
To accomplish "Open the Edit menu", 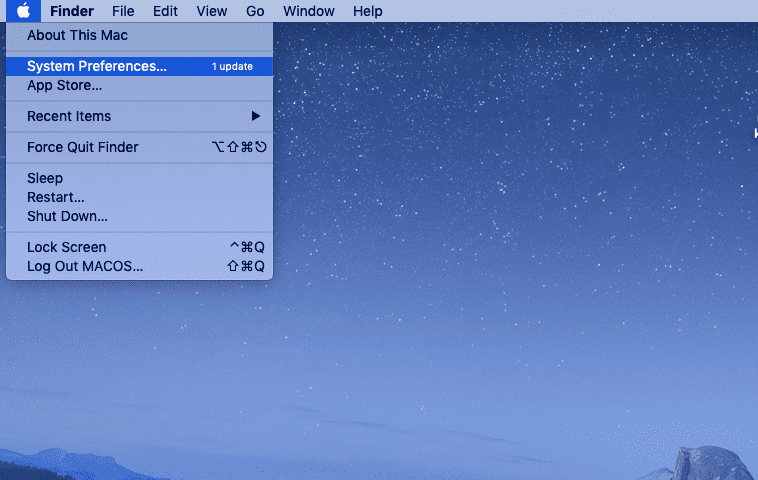I will 165,11.
